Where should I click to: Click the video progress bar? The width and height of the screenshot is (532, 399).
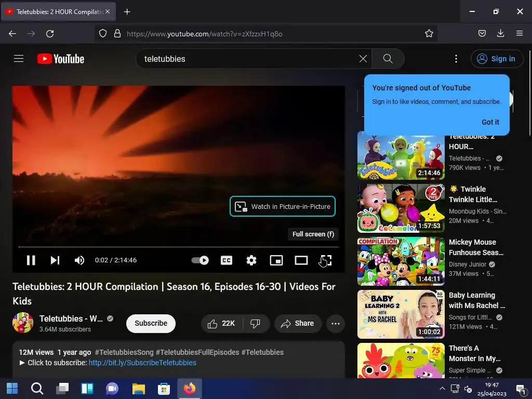pos(179,247)
